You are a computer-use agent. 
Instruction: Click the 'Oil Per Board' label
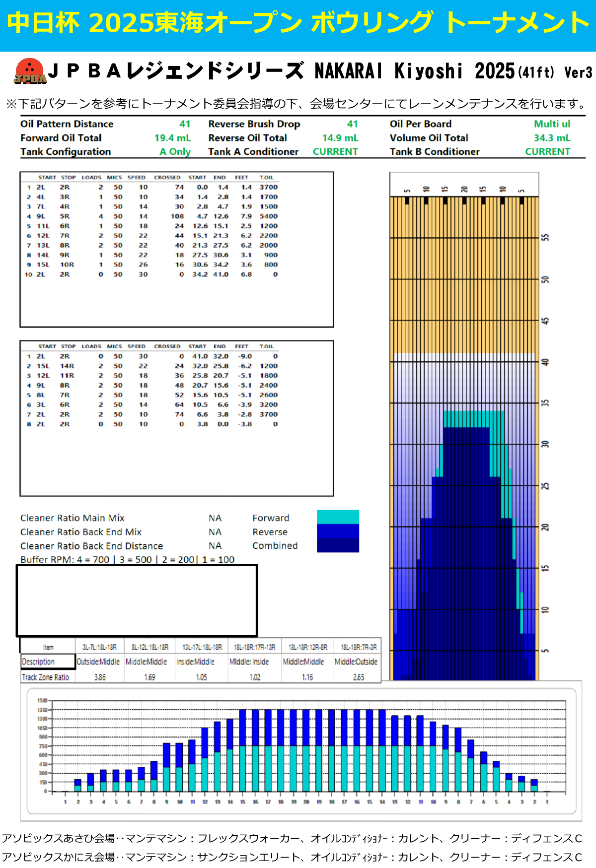(421, 124)
